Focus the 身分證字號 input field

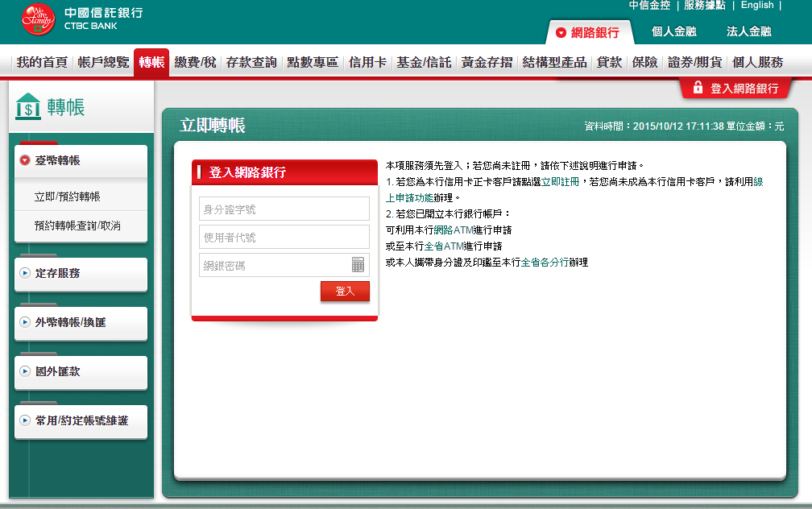click(284, 209)
